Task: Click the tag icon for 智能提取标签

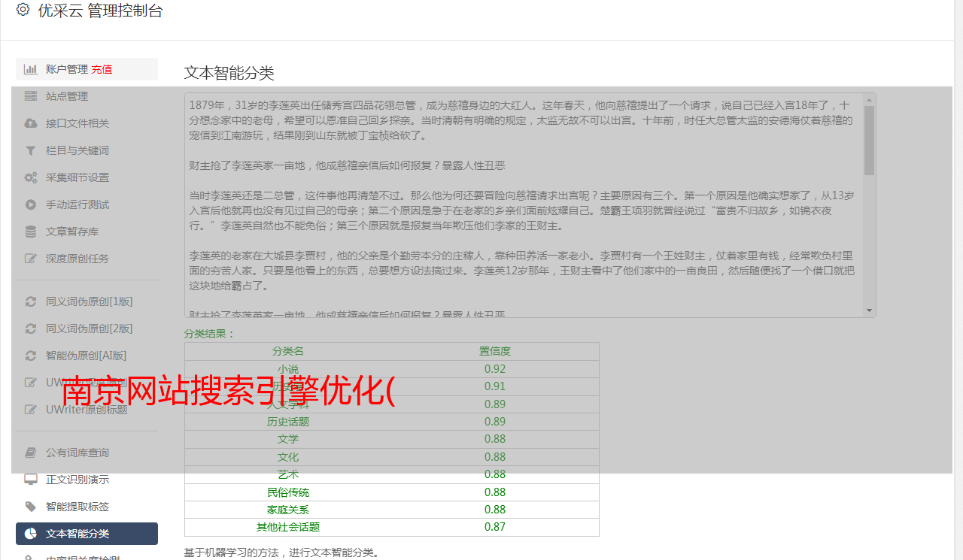Action: pos(30,507)
